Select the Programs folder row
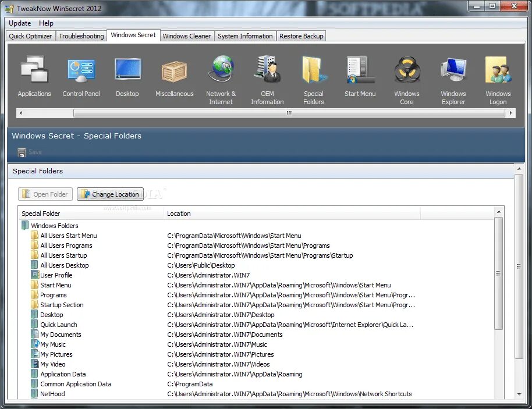This screenshot has width=532, height=409. click(256, 295)
